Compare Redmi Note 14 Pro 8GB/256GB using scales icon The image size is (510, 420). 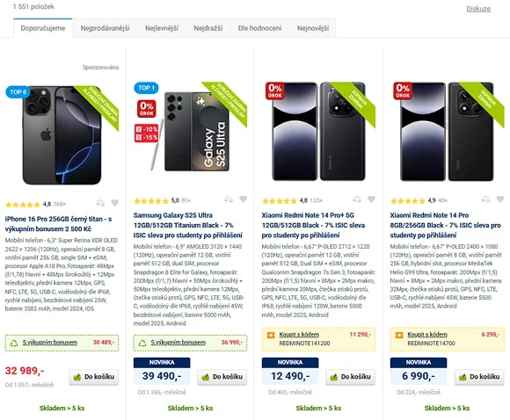(x=485, y=199)
